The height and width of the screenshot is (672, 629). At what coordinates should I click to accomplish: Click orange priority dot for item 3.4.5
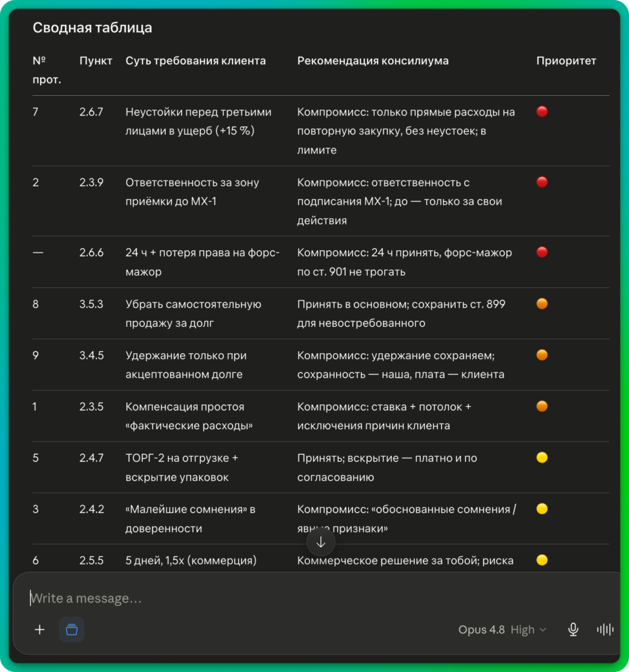coord(542,355)
